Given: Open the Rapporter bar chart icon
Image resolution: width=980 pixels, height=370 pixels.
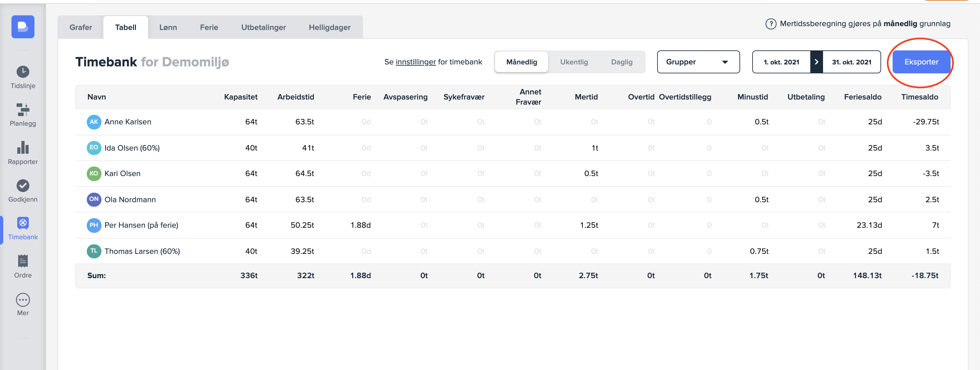Looking at the screenshot, I should tap(23, 148).
